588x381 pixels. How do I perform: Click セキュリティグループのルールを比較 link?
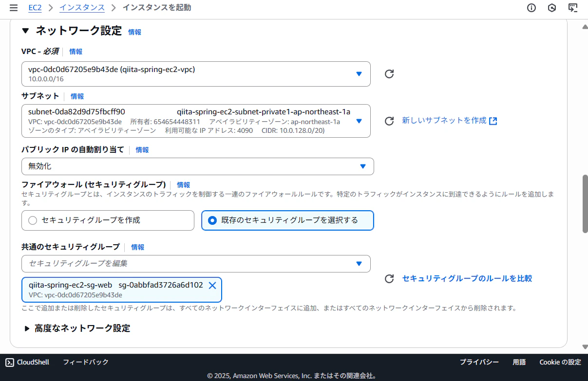(467, 278)
